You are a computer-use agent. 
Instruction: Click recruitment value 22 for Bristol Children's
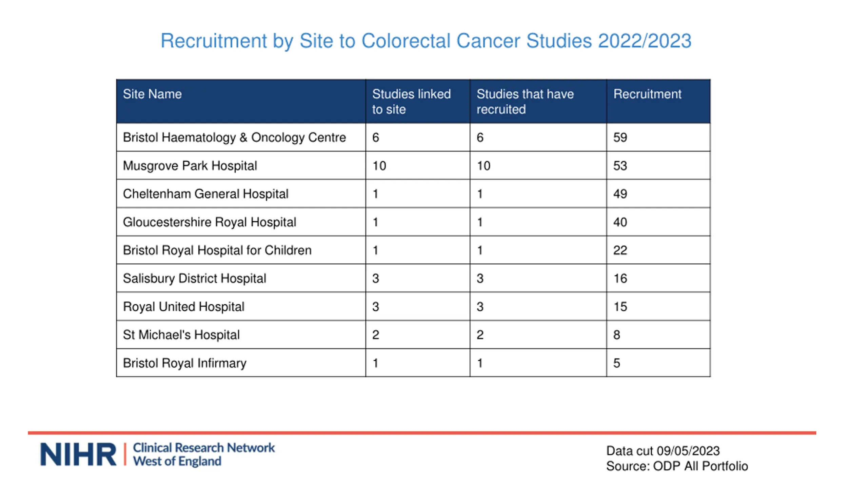tap(620, 250)
